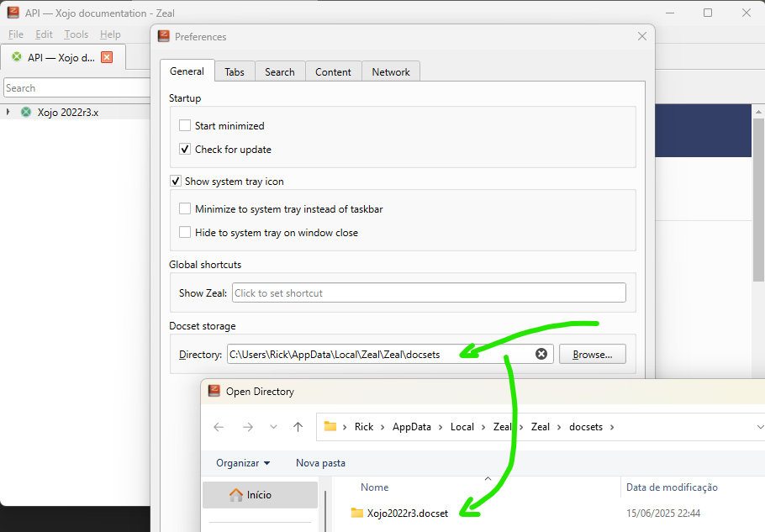This screenshot has width=765, height=532.
Task: Click AppData in the breadcrumb path
Action: [x=412, y=427]
